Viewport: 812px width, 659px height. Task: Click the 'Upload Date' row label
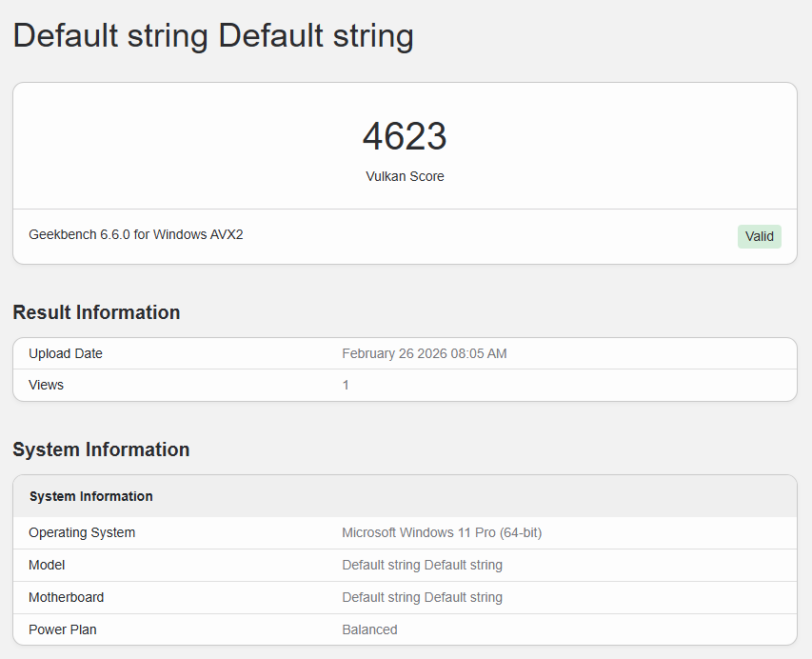pyautogui.click(x=66, y=353)
